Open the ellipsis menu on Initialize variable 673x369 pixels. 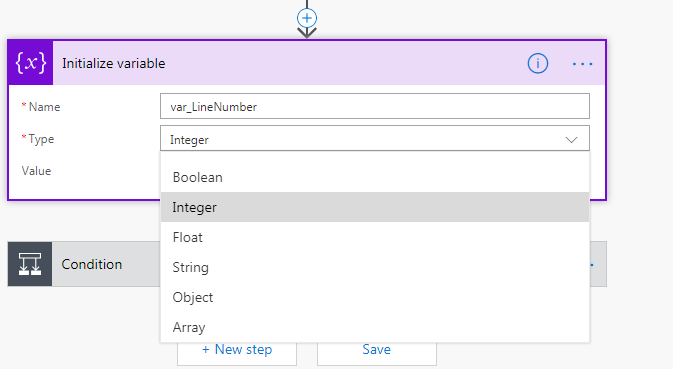point(582,64)
